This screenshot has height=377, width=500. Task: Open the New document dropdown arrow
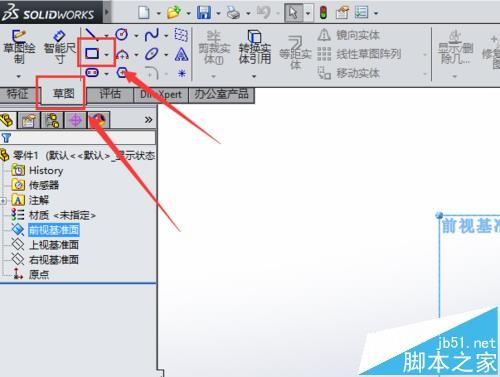click(x=158, y=13)
